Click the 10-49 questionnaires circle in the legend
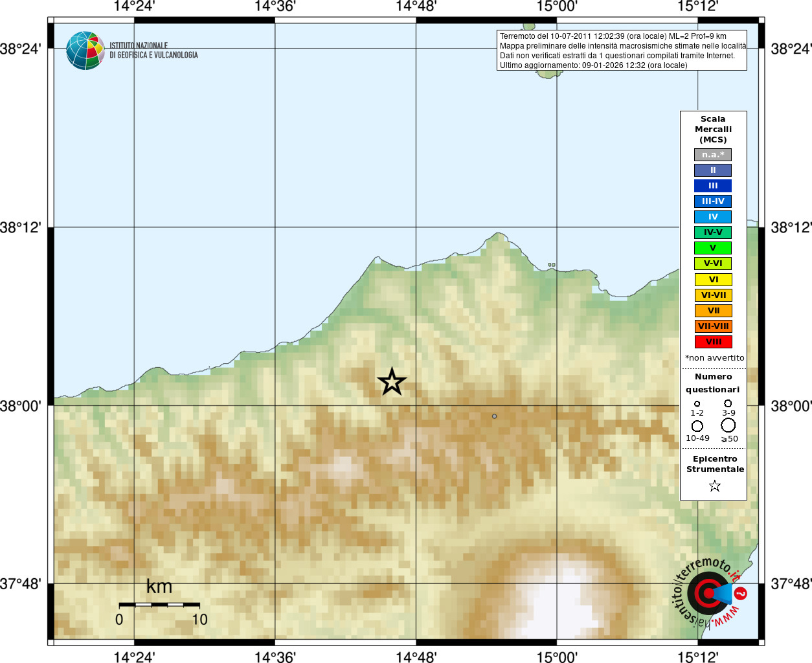The image size is (812, 663). tap(697, 425)
